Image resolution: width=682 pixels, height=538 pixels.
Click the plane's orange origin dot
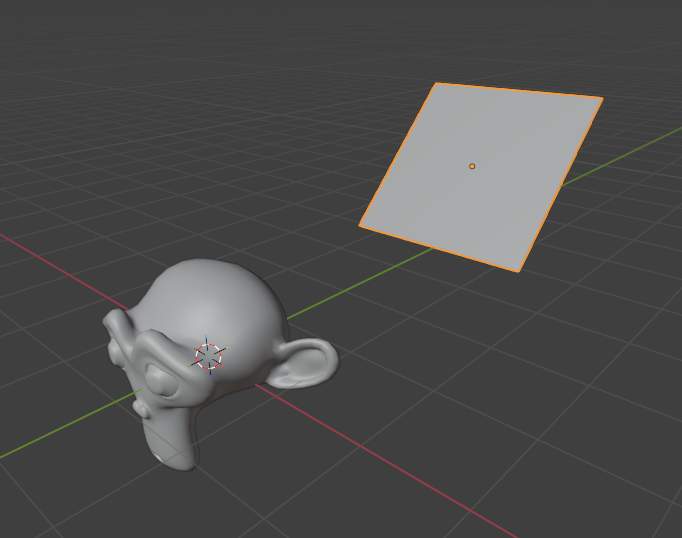tap(472, 166)
